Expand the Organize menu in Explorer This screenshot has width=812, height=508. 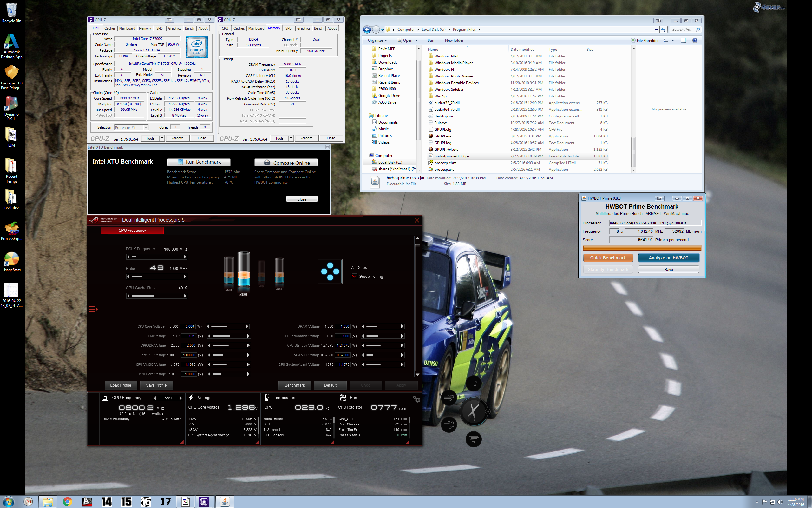coord(377,40)
